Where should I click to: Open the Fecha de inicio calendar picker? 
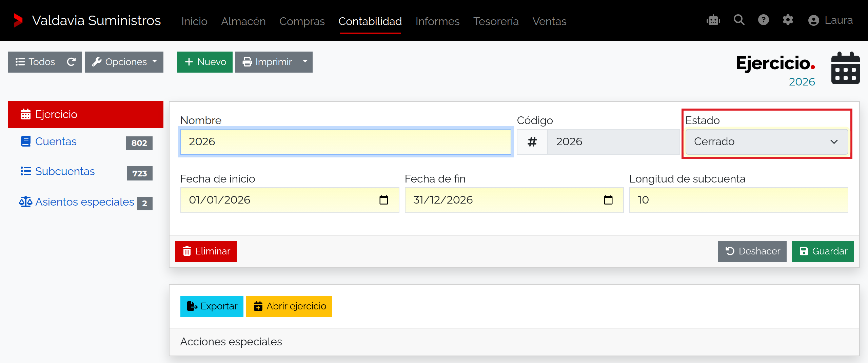point(384,200)
